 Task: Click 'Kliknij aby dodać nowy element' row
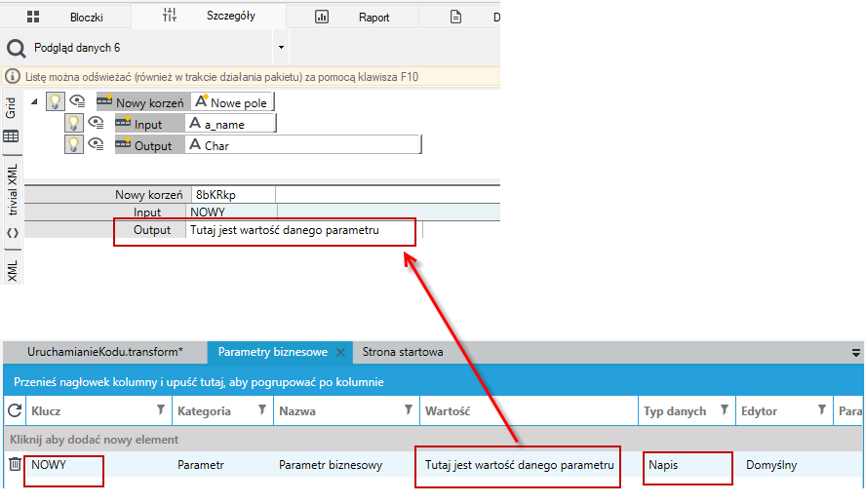tap(434, 440)
